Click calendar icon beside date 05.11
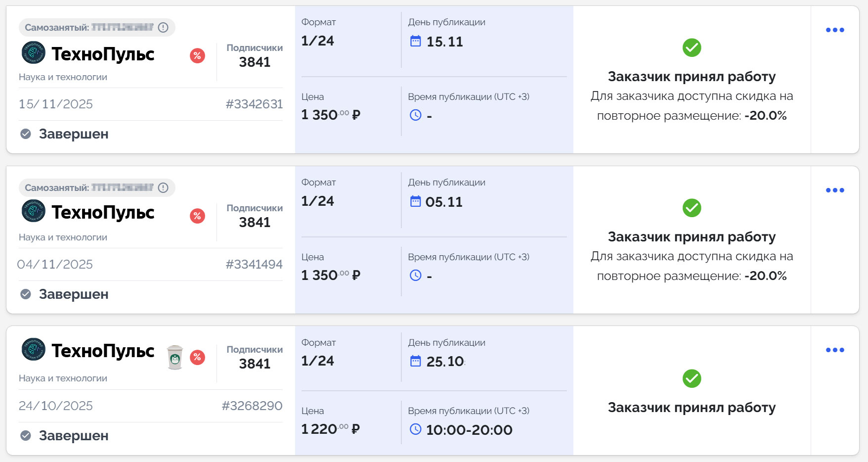The image size is (868, 462). [x=416, y=201]
